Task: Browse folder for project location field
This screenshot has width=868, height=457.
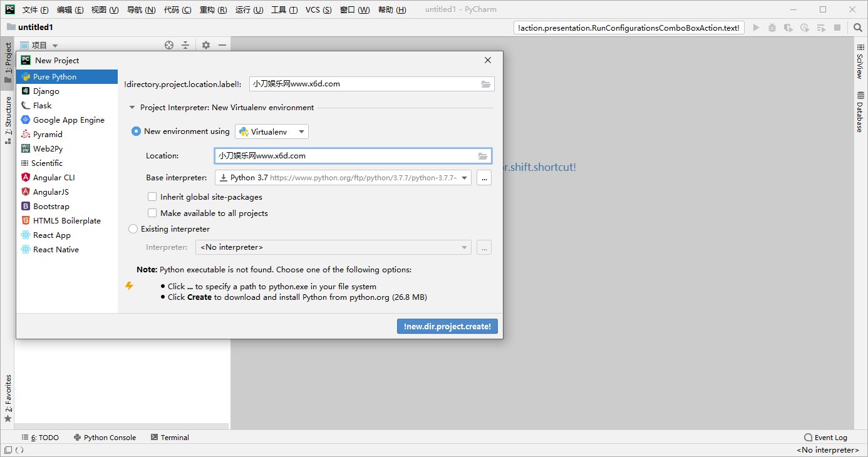Action: pos(486,84)
